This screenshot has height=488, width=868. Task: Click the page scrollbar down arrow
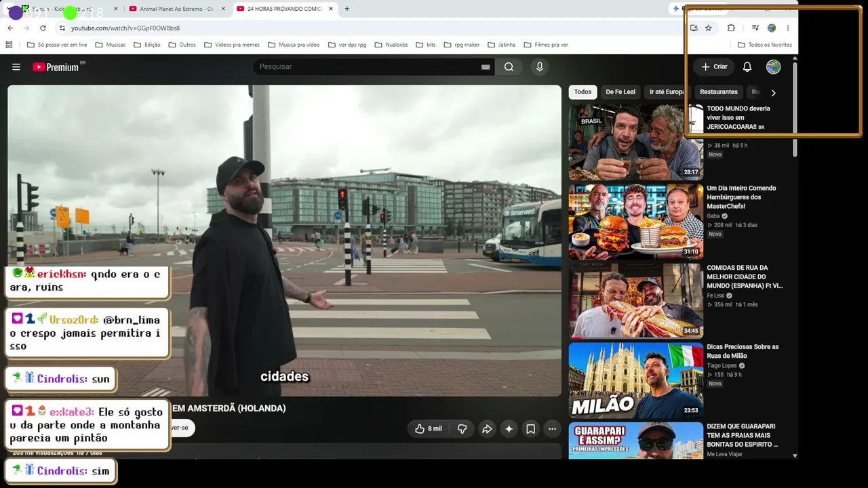795,456
